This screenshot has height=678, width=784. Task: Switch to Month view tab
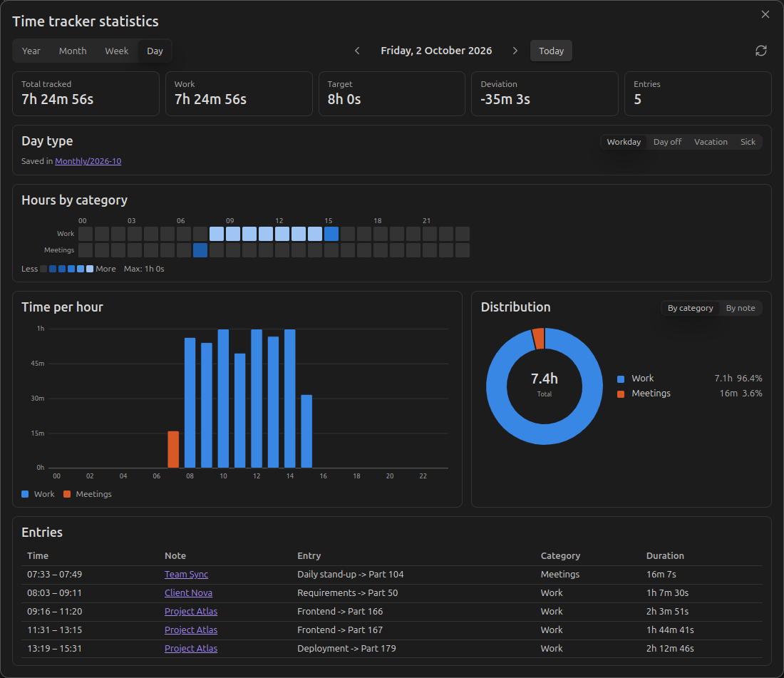coord(73,51)
